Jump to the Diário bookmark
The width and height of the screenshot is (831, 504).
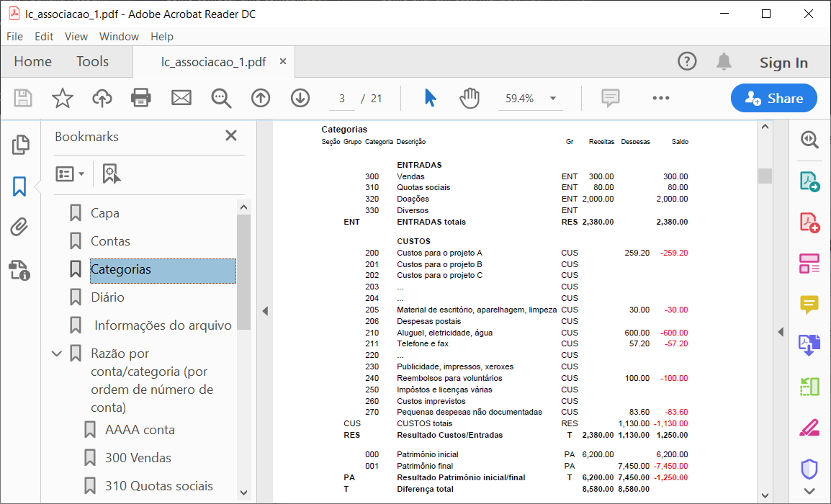(107, 297)
